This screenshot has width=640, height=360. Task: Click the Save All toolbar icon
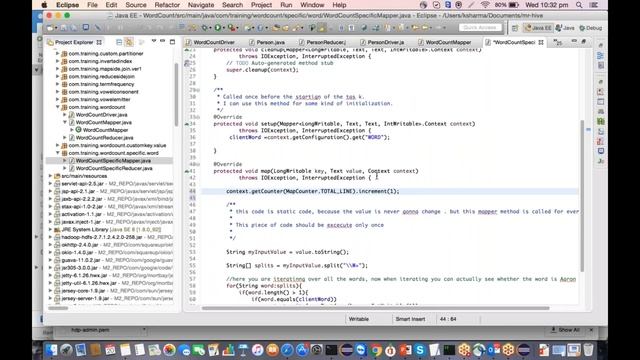[74, 28]
